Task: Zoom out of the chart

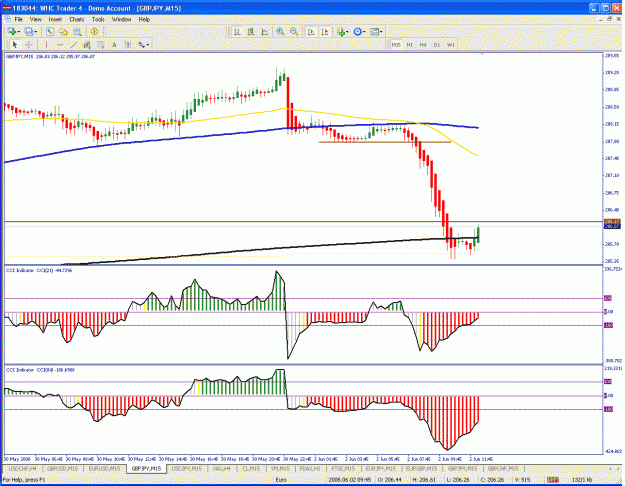Action: (x=294, y=31)
